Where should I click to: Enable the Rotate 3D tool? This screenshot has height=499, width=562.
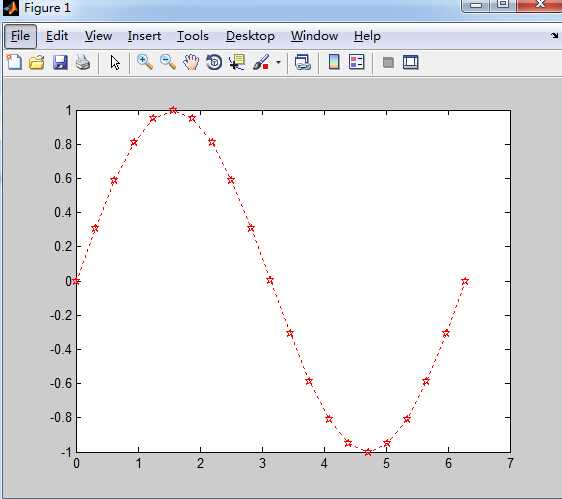tap(214, 62)
